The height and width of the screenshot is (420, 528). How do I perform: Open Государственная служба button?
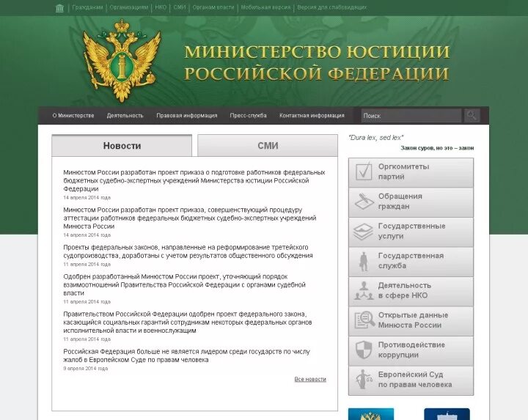pyautogui.click(x=411, y=262)
